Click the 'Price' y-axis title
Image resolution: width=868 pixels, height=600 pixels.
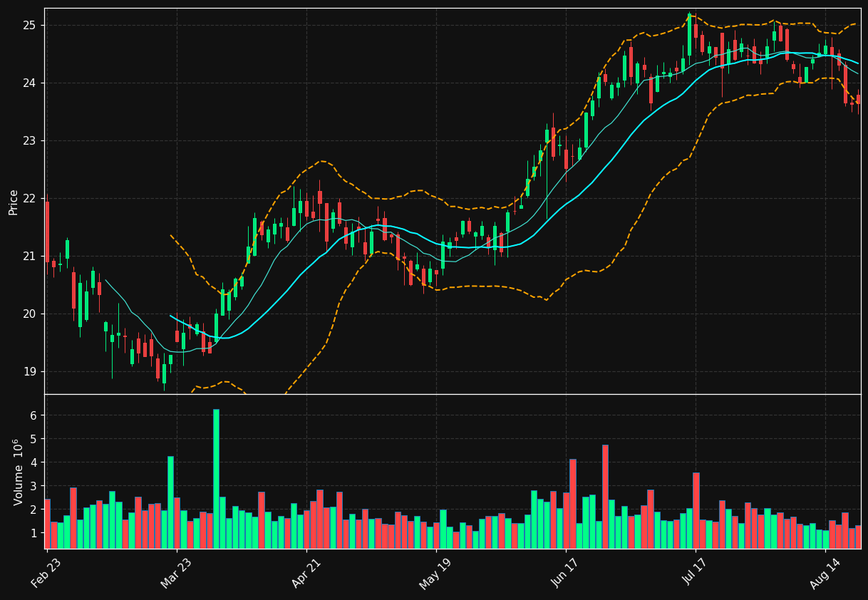(14, 201)
